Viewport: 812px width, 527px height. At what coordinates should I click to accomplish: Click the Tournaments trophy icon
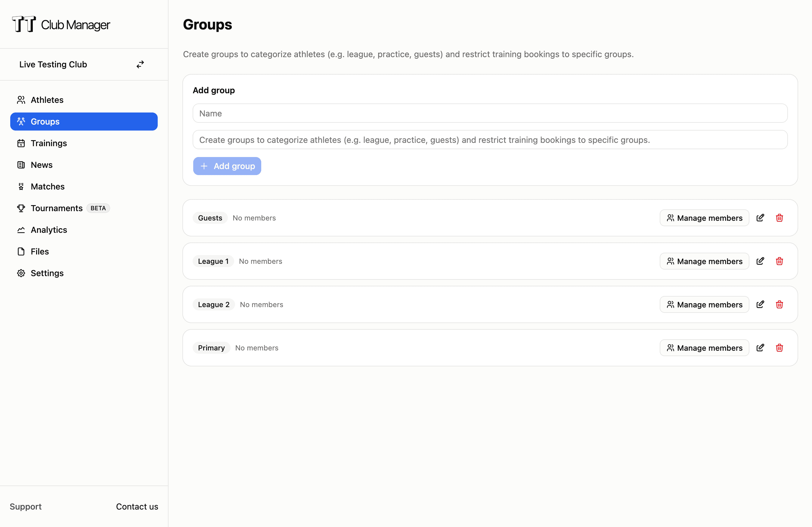click(x=21, y=208)
